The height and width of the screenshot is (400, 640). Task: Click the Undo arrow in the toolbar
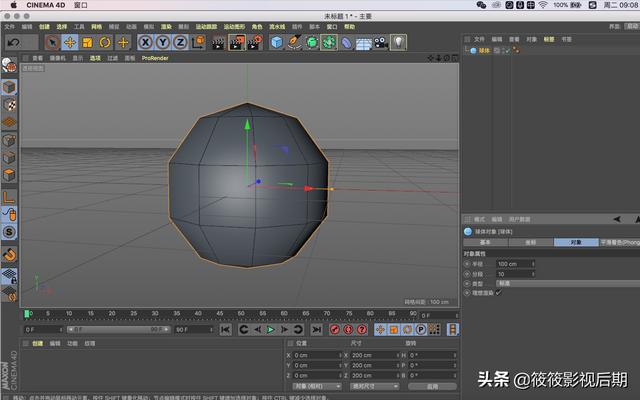click(x=13, y=42)
